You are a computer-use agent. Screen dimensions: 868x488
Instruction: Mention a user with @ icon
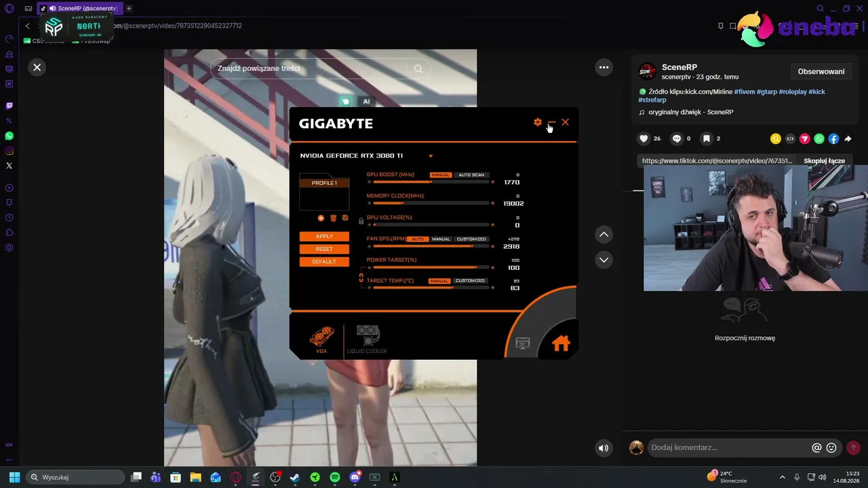pyautogui.click(x=816, y=448)
